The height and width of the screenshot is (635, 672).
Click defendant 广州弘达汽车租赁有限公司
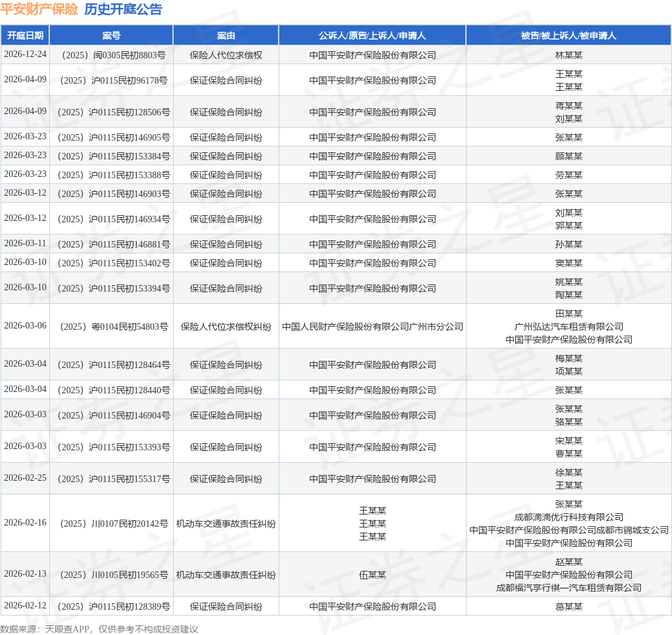[x=568, y=327]
